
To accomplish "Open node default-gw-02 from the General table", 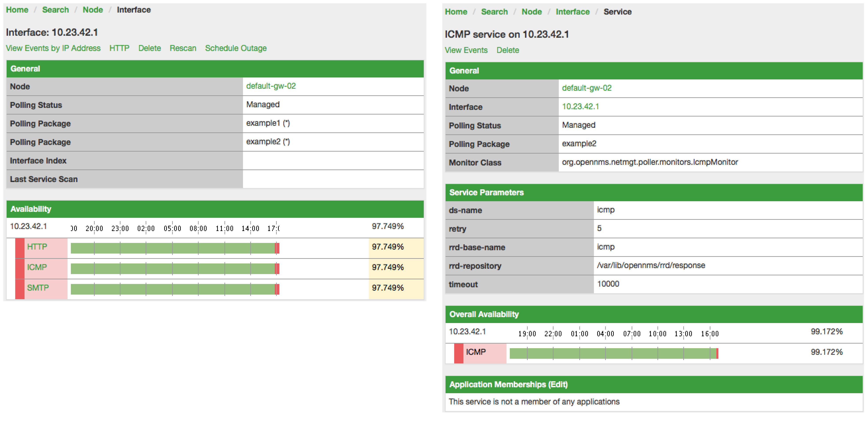I will pos(271,86).
